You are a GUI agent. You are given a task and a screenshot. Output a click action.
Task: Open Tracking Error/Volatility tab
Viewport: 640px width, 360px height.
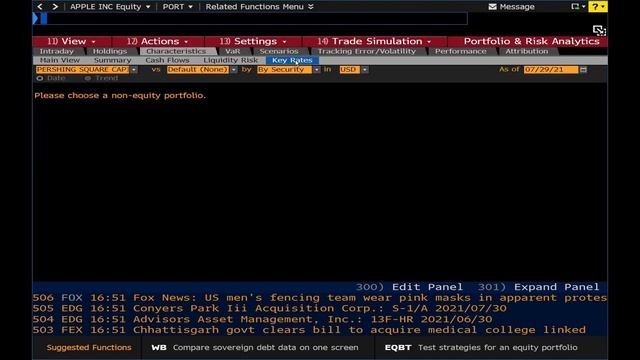coord(367,51)
